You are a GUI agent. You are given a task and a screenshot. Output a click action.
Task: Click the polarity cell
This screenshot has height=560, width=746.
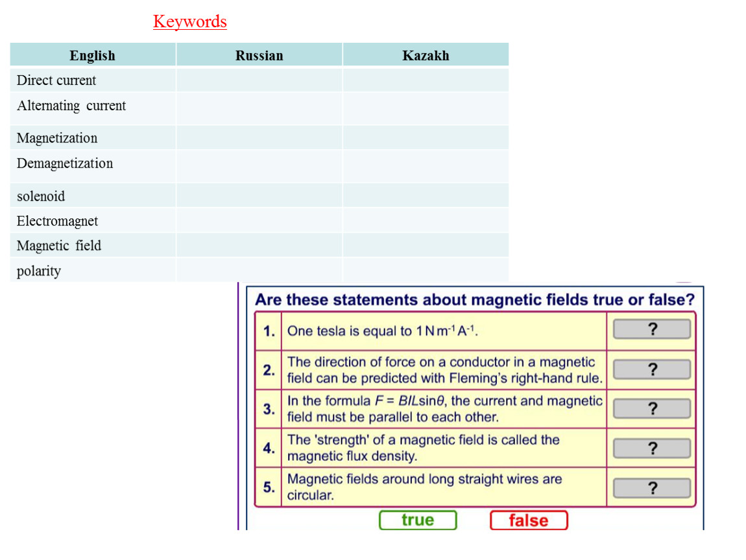93,270
